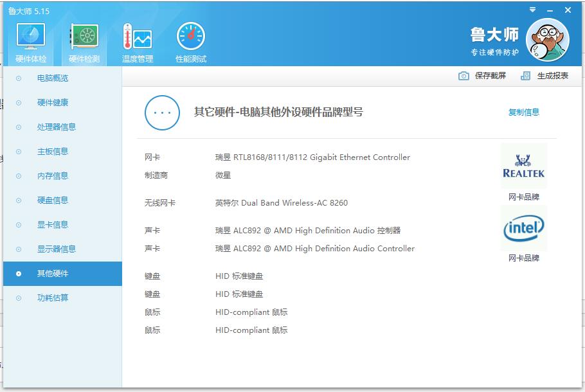Click the first HID 标准键盘 entry
Image resolution: width=585 pixels, height=392 pixels.
(x=239, y=276)
